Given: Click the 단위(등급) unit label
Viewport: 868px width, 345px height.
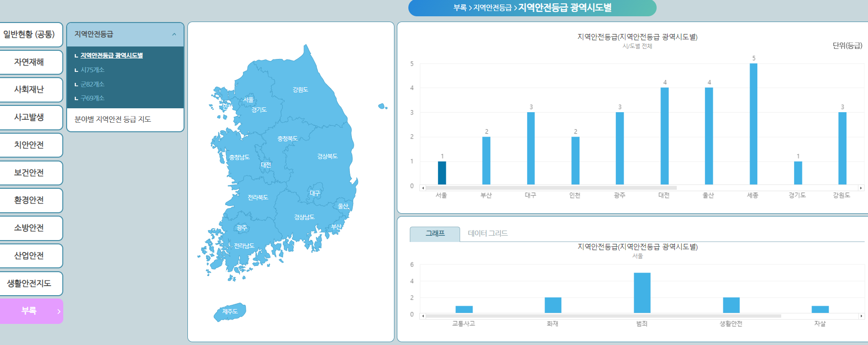Looking at the screenshot, I should point(847,46).
